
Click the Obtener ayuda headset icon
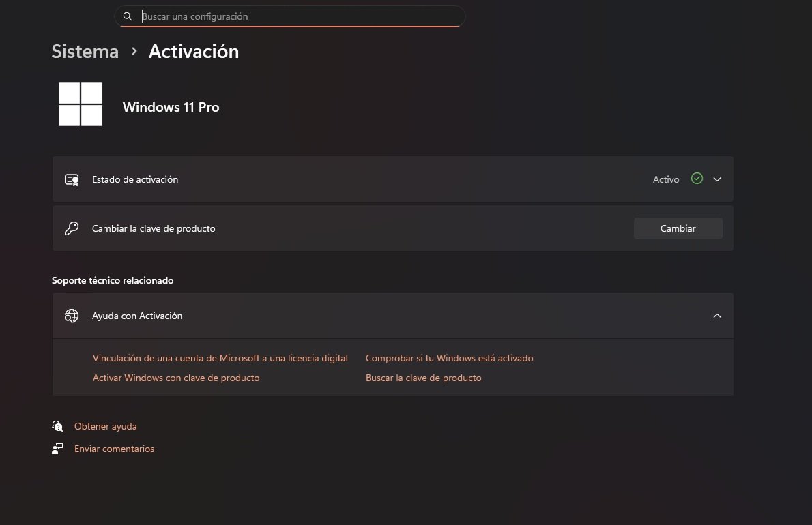tap(57, 426)
